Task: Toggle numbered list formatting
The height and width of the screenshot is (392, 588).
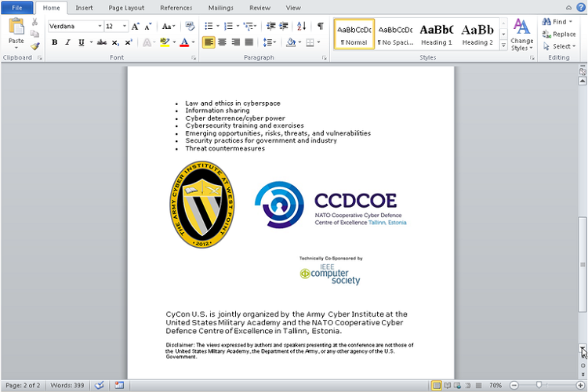Action: coord(228,26)
